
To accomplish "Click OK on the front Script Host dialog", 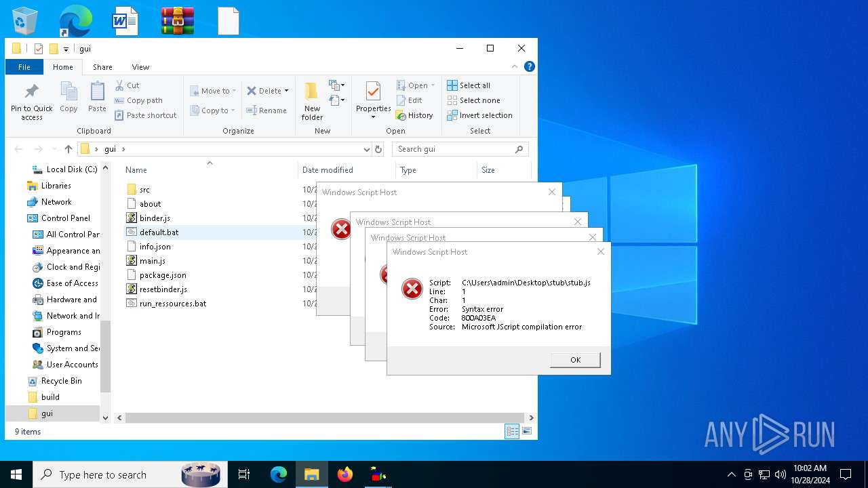I will pyautogui.click(x=575, y=360).
